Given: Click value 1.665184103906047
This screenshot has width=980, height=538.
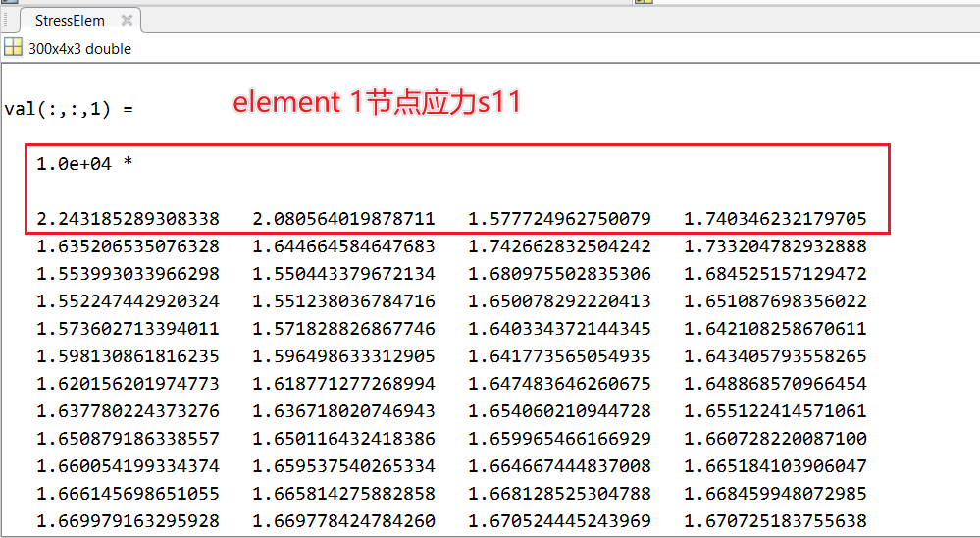Looking at the screenshot, I should [x=775, y=466].
